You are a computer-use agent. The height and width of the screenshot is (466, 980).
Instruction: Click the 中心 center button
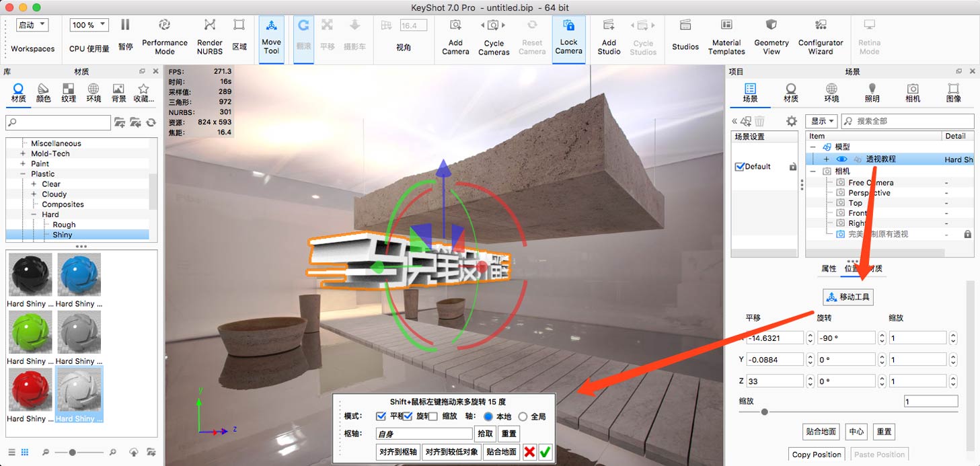[x=856, y=432]
